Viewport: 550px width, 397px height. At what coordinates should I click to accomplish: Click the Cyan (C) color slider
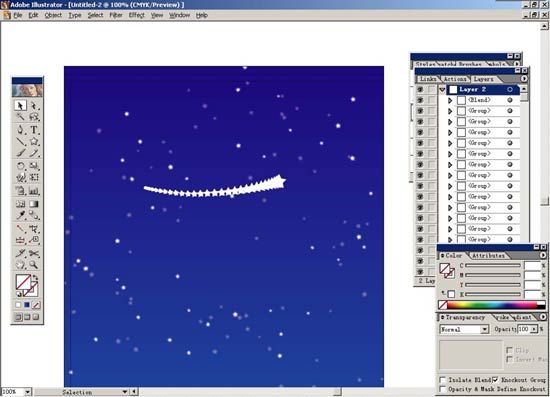point(493,265)
